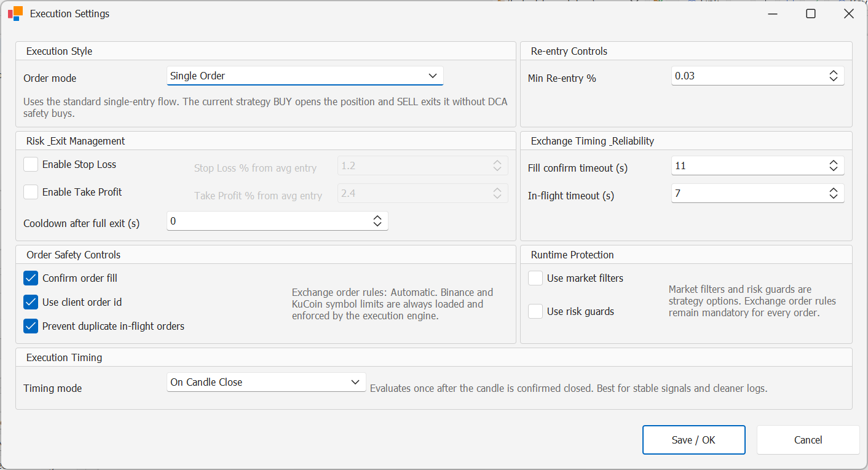
Task: Click the Fill confirm timeout stepper arrows
Action: [833, 165]
